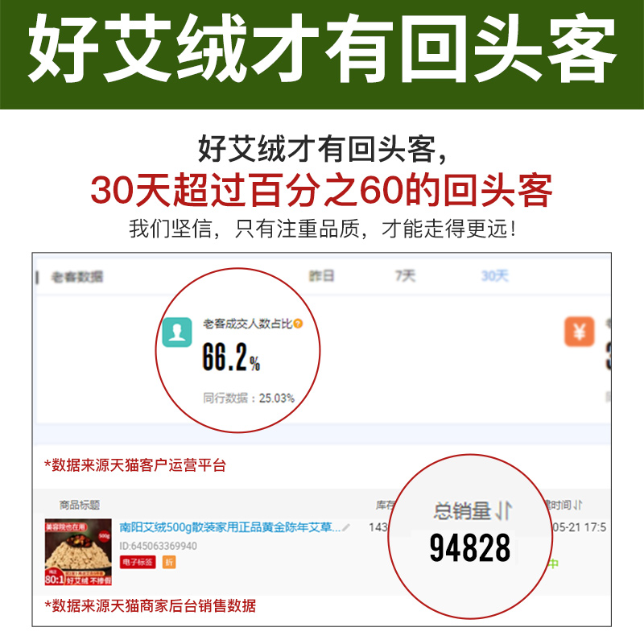This screenshot has height=644, width=644.
Task: Click the 库存 column header
Action: (x=385, y=505)
